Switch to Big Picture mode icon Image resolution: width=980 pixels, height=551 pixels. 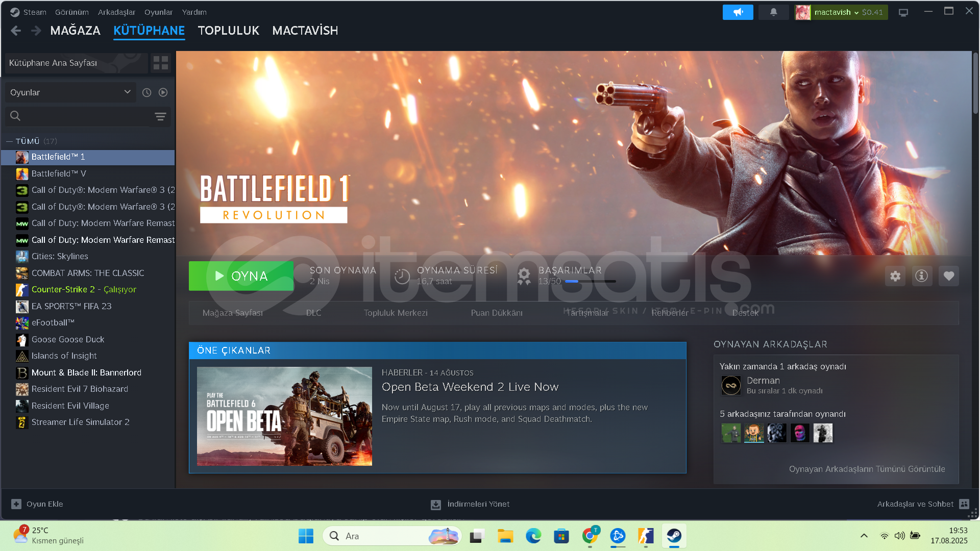[903, 12]
